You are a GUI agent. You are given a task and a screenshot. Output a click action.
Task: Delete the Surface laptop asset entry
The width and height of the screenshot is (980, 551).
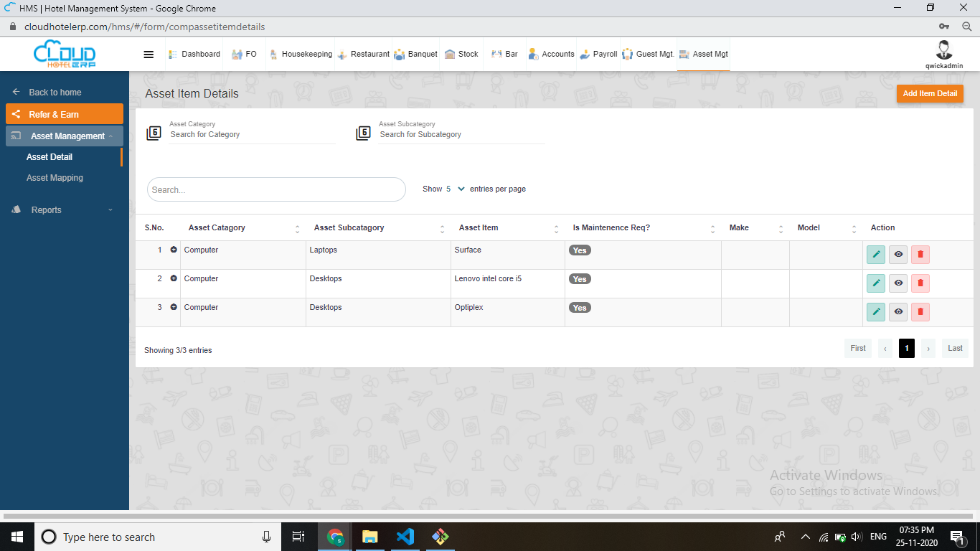point(920,255)
